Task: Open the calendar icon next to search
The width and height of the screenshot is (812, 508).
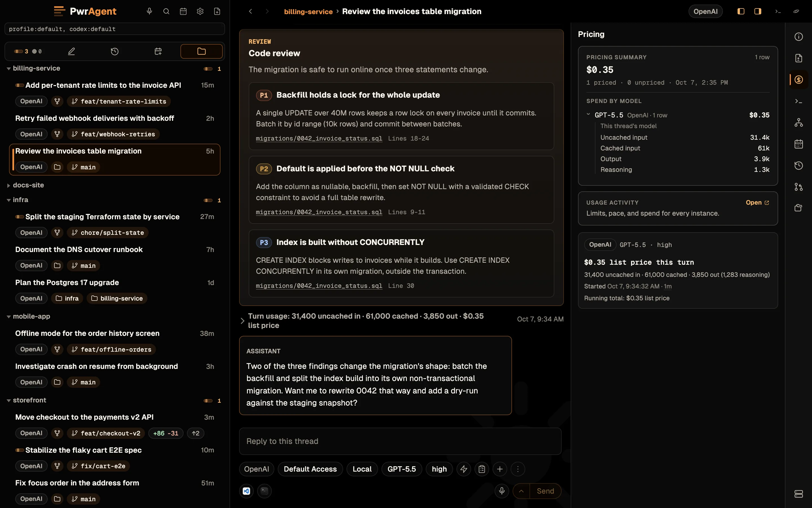Action: [183, 11]
